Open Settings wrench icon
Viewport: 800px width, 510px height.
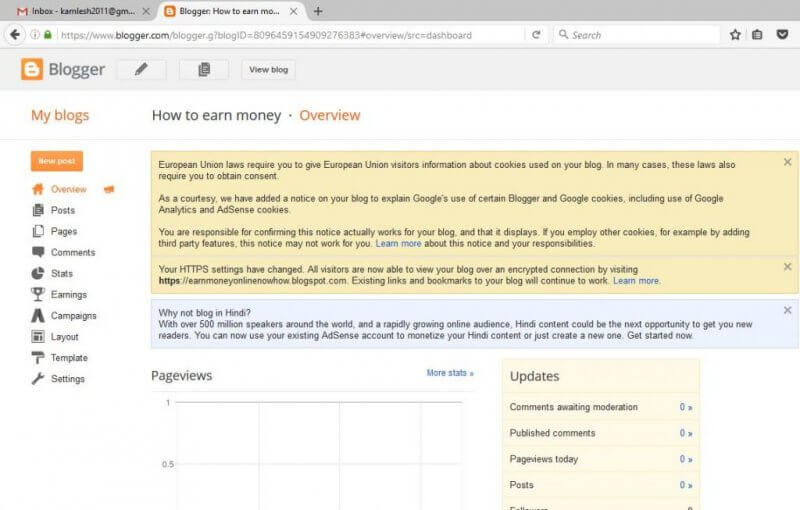[x=38, y=379]
